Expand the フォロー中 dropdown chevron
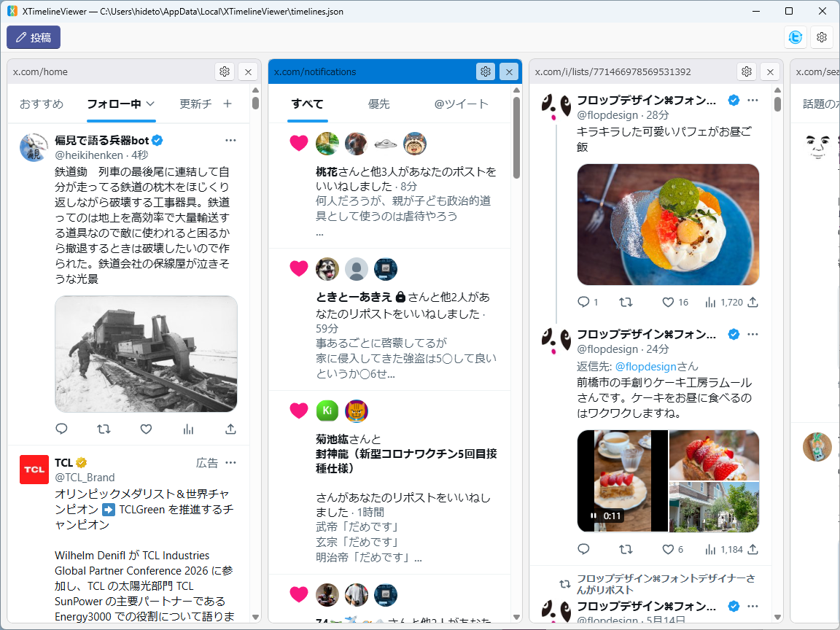Screen dimensions: 840x630 click(x=150, y=104)
